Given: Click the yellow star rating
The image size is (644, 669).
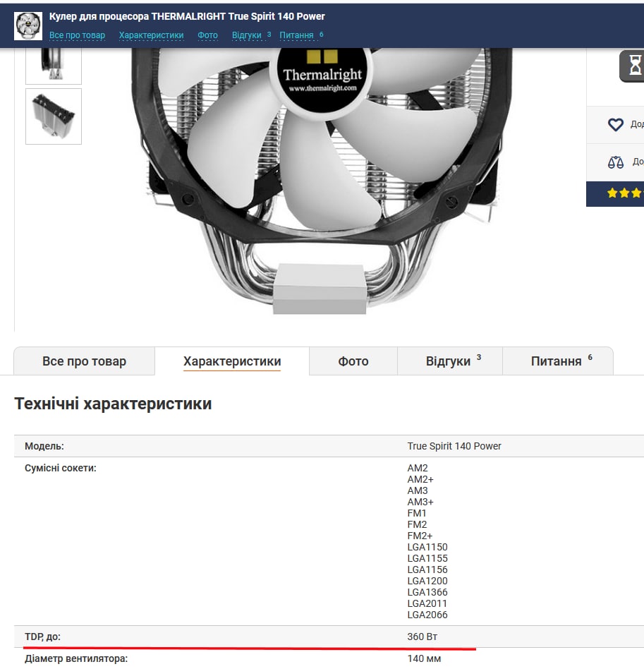Looking at the screenshot, I should pos(625,193).
